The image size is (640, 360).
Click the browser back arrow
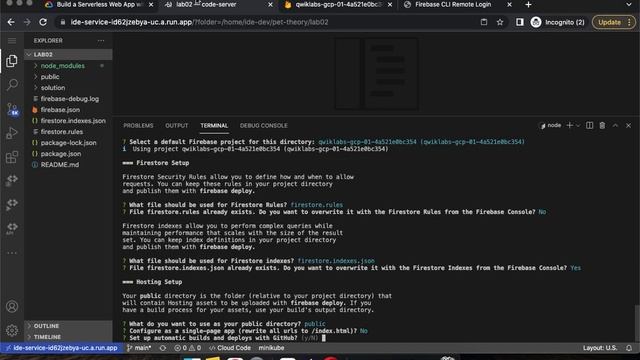tap(11, 22)
